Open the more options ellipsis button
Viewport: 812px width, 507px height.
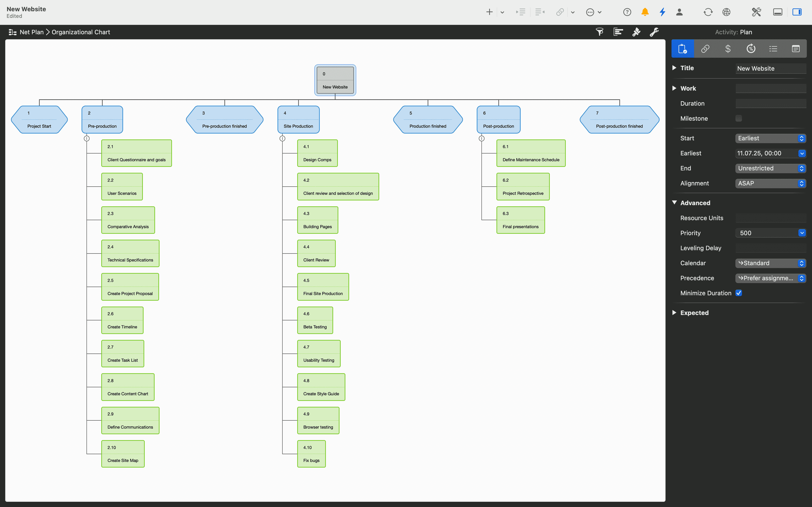pyautogui.click(x=591, y=12)
